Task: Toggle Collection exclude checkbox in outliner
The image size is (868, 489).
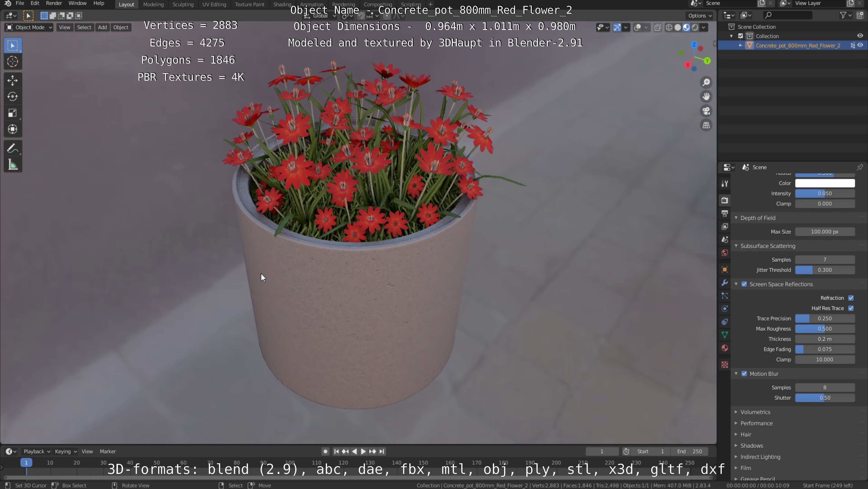Action: (x=741, y=36)
